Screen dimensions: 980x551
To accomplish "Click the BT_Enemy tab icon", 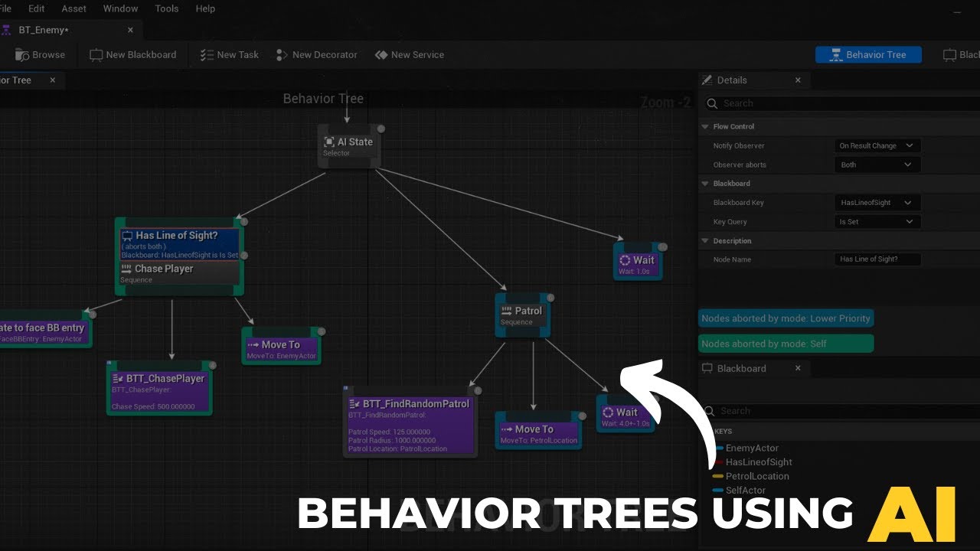I will pos(7,30).
